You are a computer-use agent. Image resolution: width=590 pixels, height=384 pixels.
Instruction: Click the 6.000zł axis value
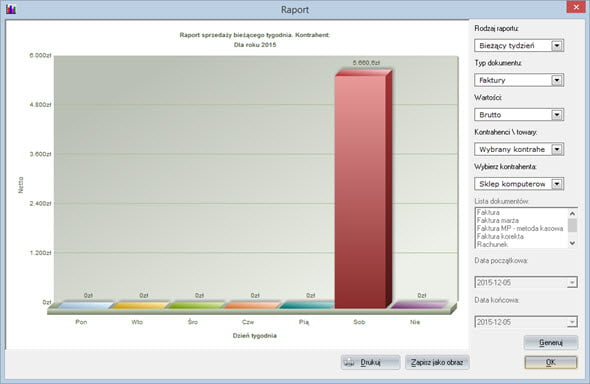pyautogui.click(x=40, y=55)
